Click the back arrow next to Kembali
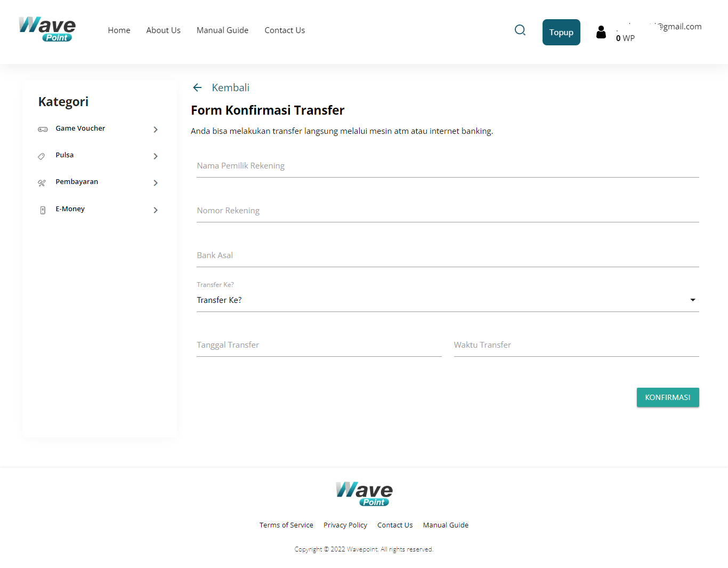728x568 pixels. (x=197, y=87)
